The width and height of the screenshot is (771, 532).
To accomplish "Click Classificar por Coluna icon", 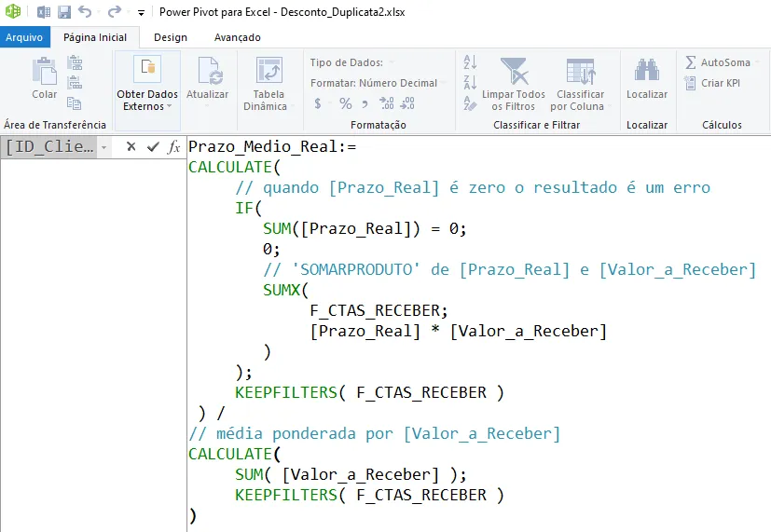I will (580, 71).
